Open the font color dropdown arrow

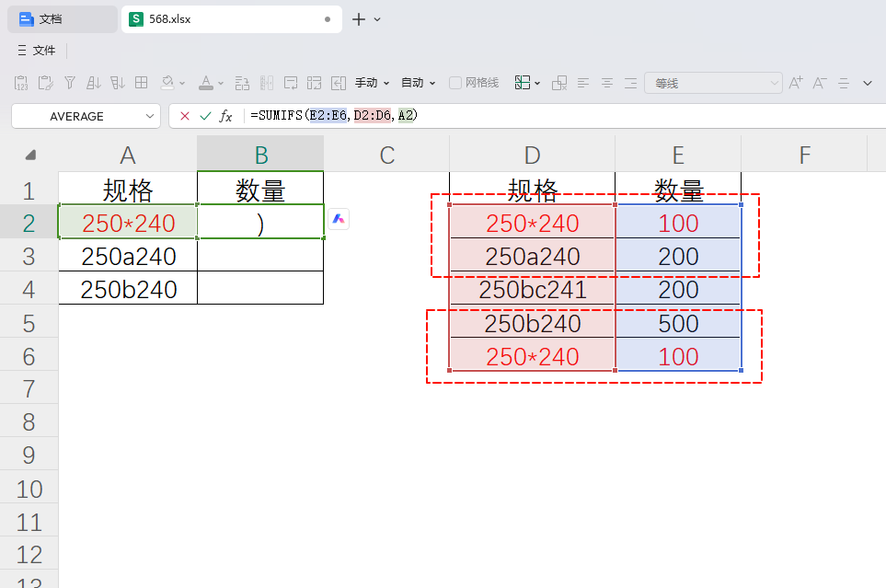click(221, 84)
